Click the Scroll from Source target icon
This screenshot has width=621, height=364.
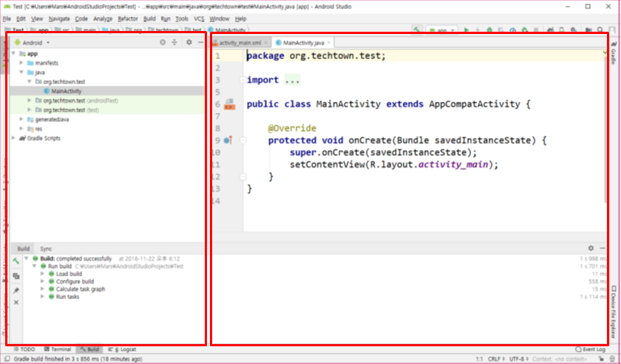163,42
